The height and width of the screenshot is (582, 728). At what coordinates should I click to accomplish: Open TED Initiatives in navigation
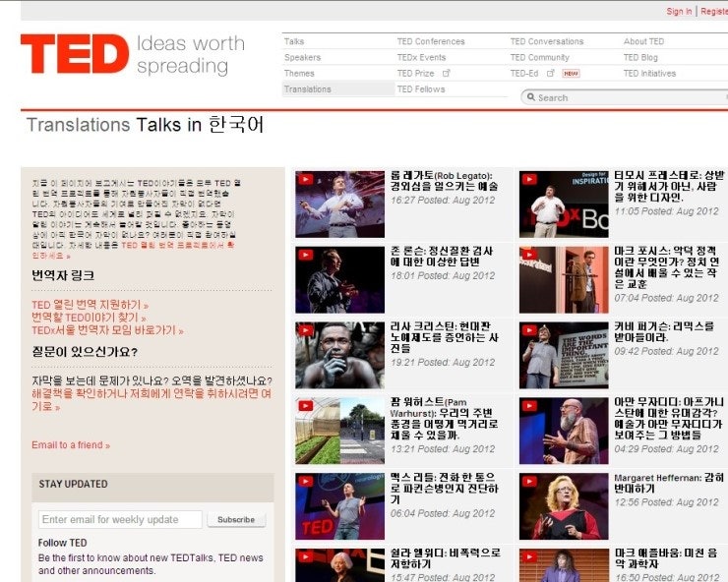(649, 73)
